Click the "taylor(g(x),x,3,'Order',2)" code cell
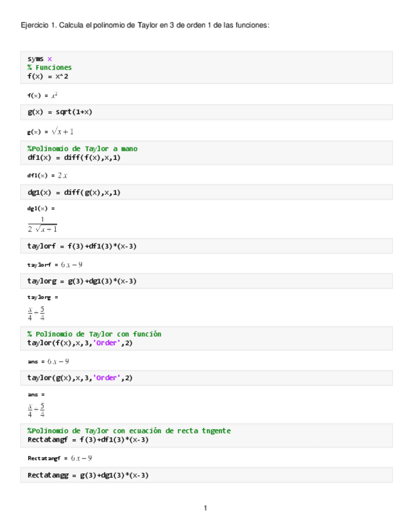This screenshot has width=411, height=532. 80,378
